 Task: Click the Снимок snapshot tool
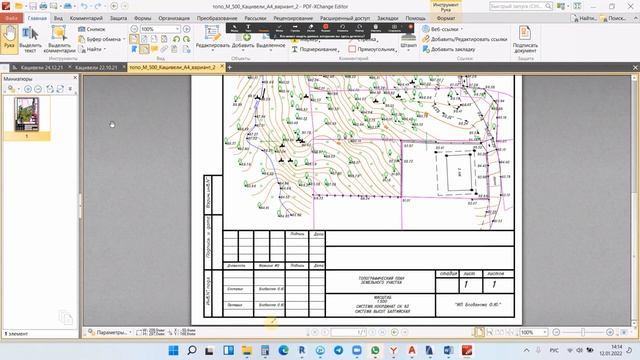pos(92,29)
